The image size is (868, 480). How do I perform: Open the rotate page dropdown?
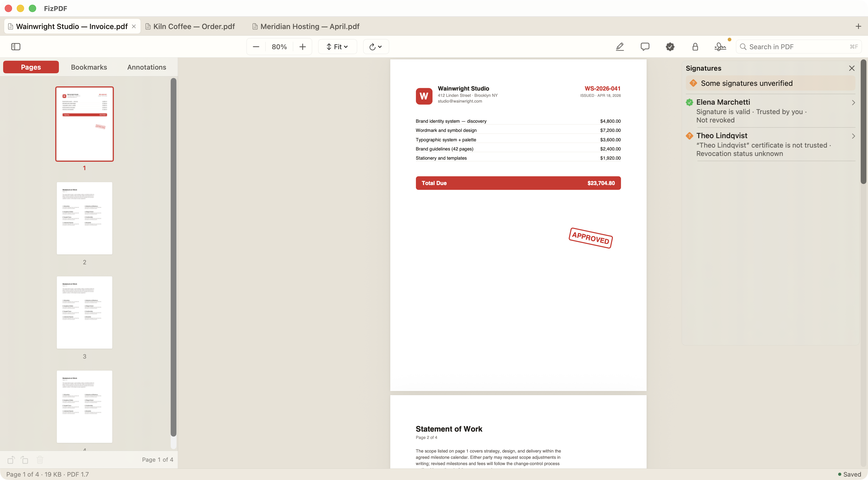click(376, 47)
